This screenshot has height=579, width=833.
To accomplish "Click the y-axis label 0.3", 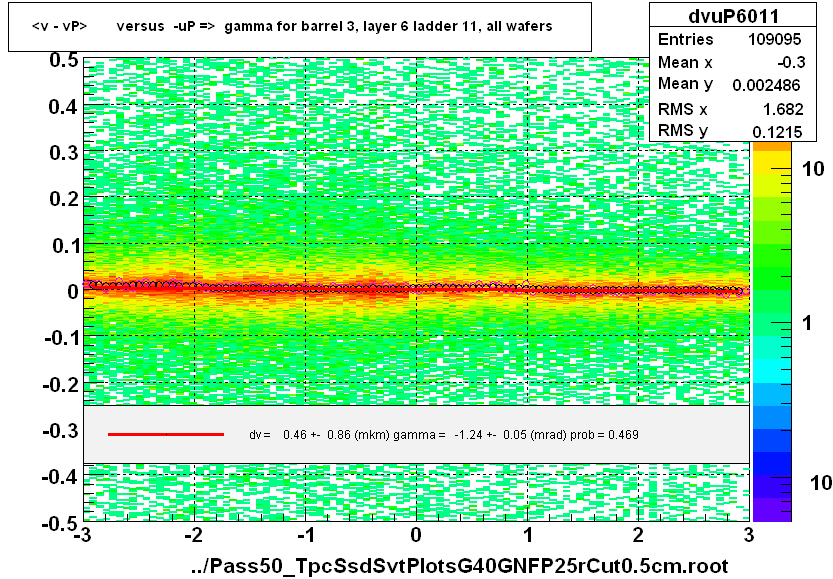I will 64,153.
